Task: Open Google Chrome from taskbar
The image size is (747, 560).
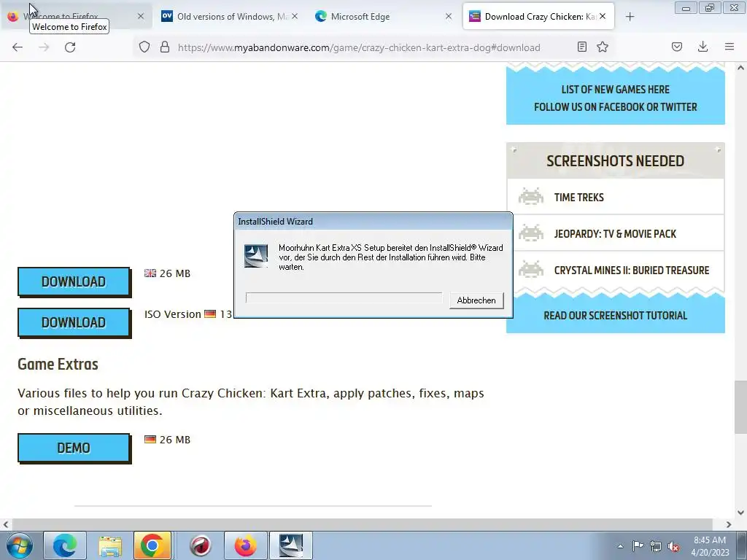Action: tap(152, 545)
